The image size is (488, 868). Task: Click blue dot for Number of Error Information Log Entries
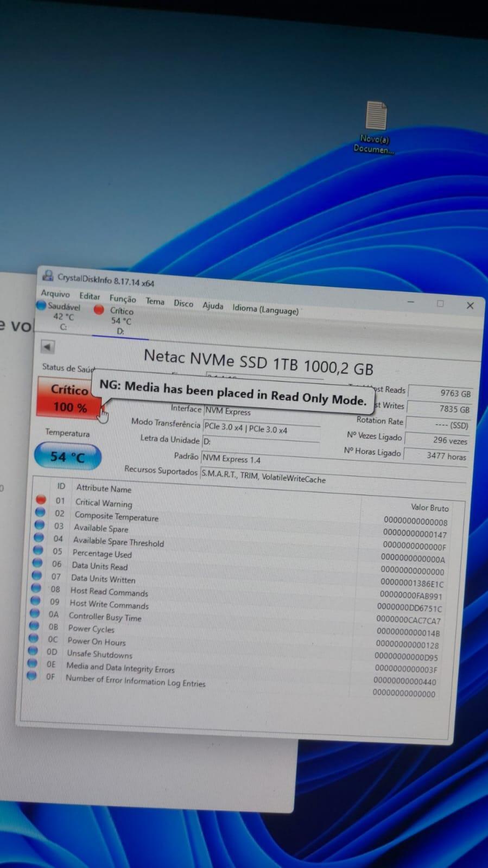(x=32, y=676)
